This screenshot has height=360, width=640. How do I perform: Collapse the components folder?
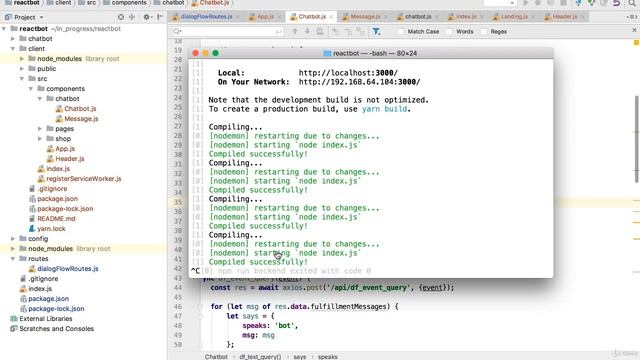pos(31,89)
